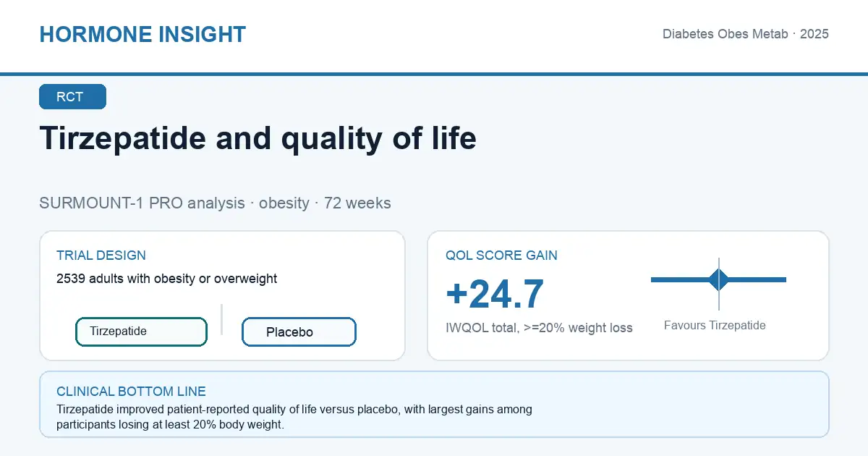
Task: Open the TRIAL DESIGN heading
Action: [101, 256]
